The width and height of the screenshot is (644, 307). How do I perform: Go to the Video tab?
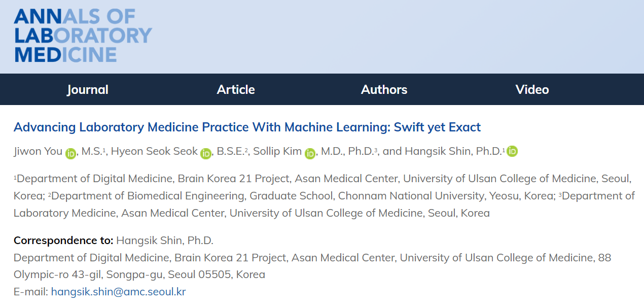[x=532, y=89]
